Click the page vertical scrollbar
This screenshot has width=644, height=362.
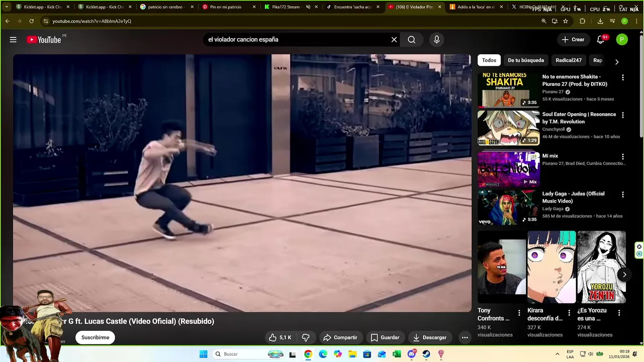point(641,85)
